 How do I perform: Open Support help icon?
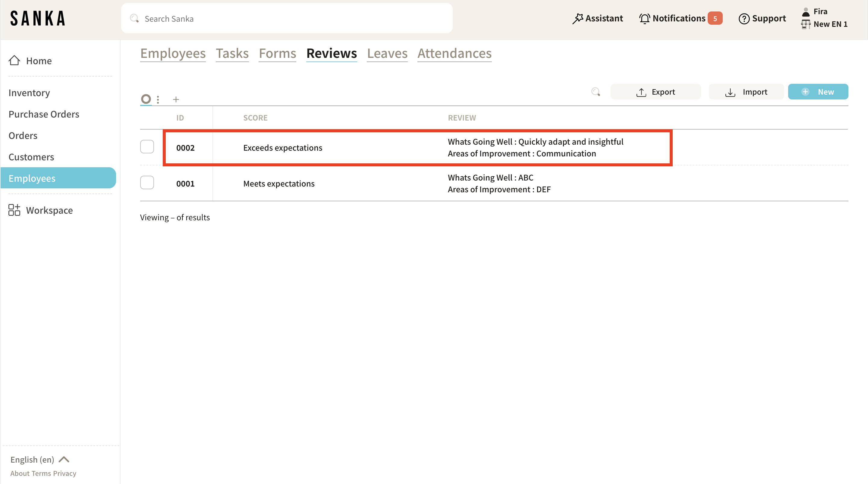point(744,19)
